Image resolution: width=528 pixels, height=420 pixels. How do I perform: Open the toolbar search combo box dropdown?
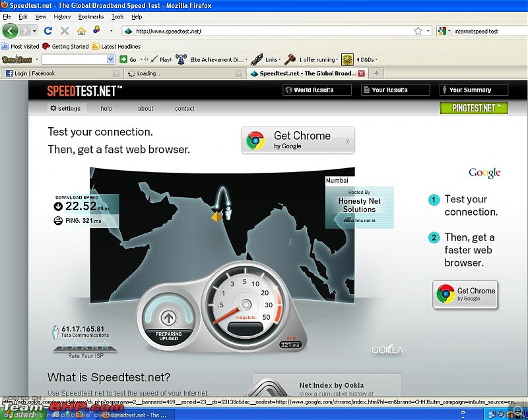110,59
